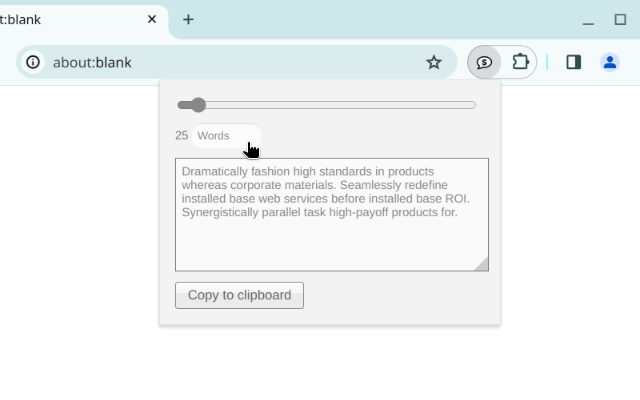Maximize the browser window

620,19
